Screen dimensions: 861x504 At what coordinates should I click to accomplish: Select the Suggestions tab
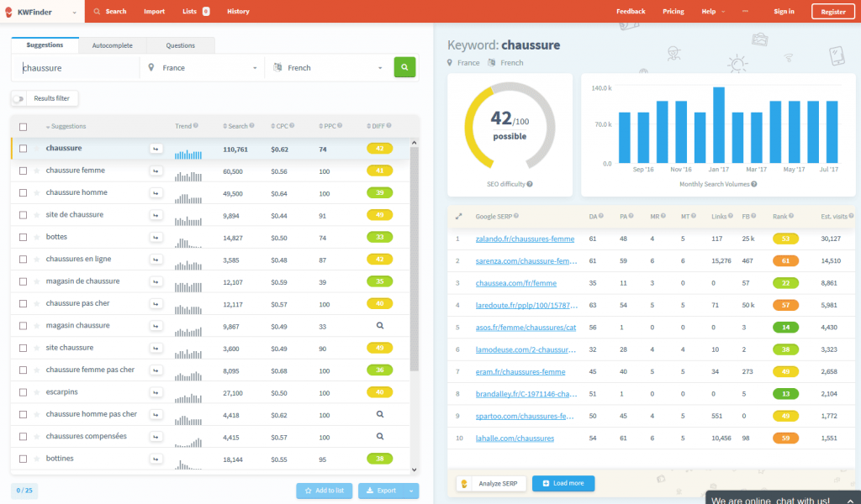pyautogui.click(x=45, y=45)
